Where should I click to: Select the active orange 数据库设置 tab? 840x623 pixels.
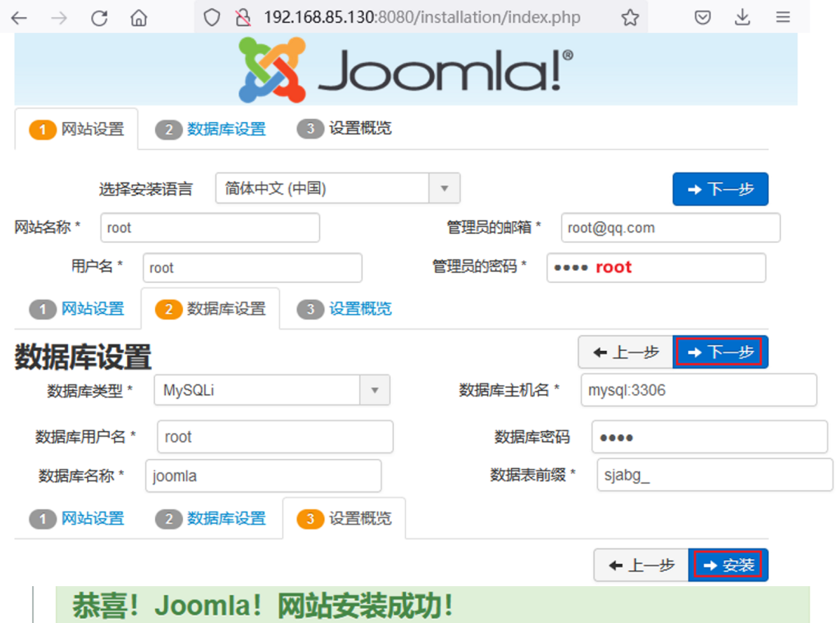coord(210,309)
